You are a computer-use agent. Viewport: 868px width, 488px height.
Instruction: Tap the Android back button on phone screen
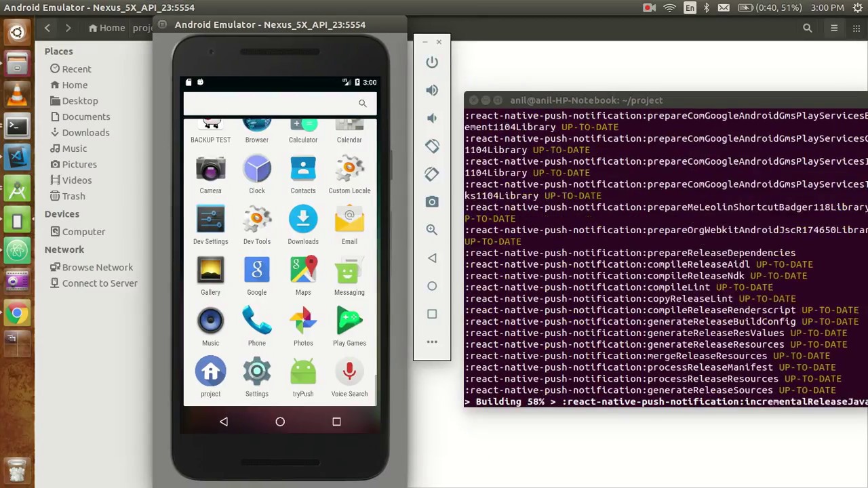click(x=224, y=422)
